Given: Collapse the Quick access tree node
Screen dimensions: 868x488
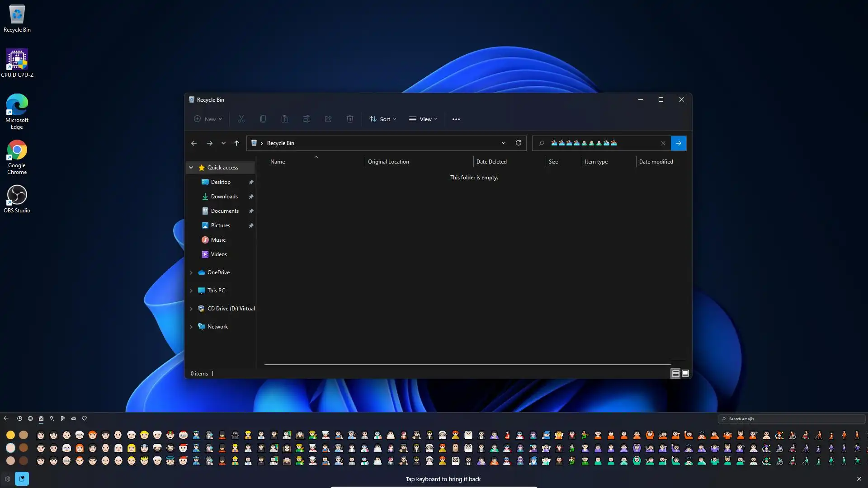Looking at the screenshot, I should tap(191, 168).
